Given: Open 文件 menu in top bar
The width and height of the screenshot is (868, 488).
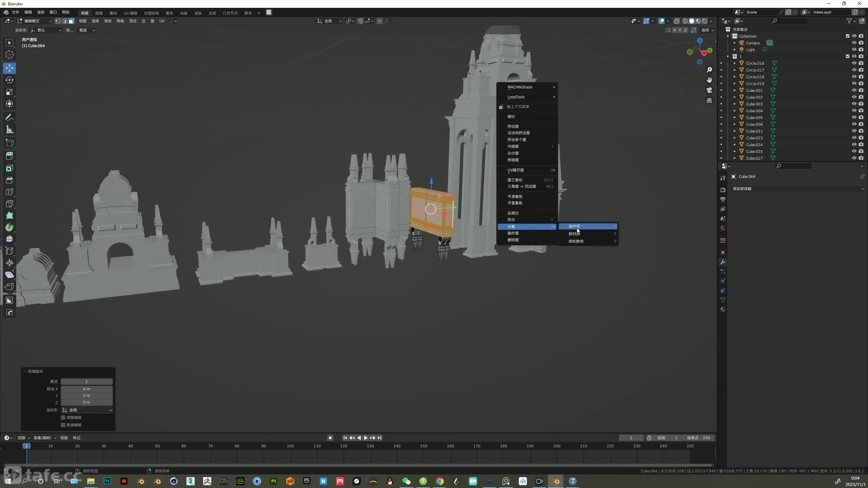Looking at the screenshot, I should pos(16,12).
